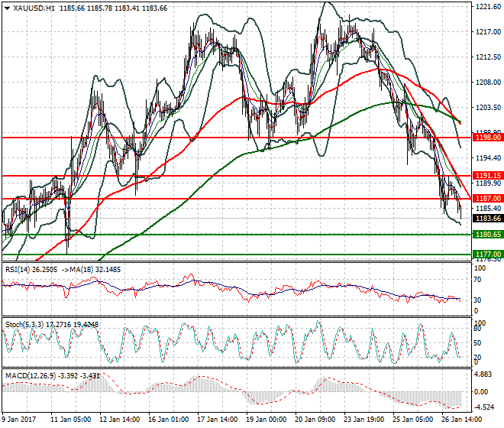
Task: Click the 26 Jan 14:00 time axis label
Action: click(461, 420)
